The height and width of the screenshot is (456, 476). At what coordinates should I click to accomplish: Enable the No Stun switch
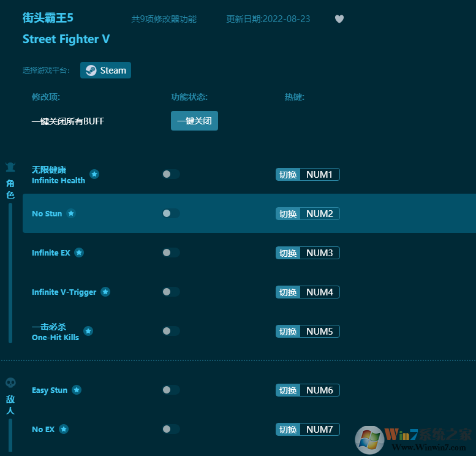coord(171,213)
